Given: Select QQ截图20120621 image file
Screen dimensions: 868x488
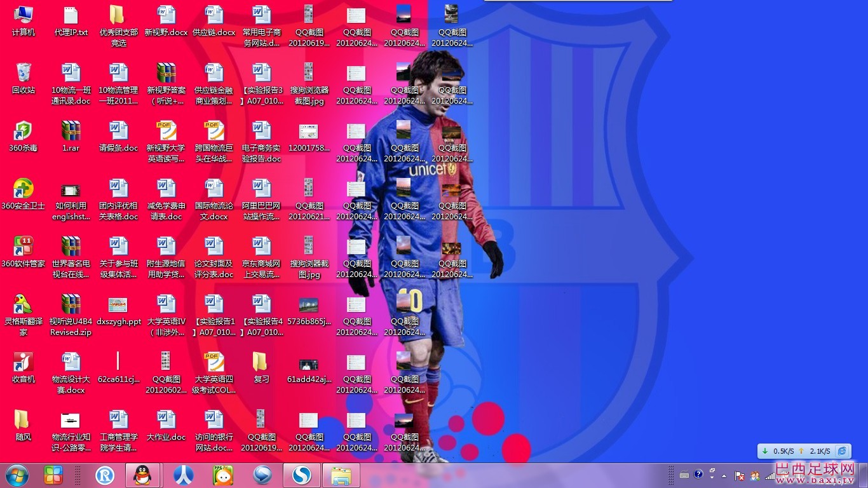Looking at the screenshot, I should pos(309,200).
